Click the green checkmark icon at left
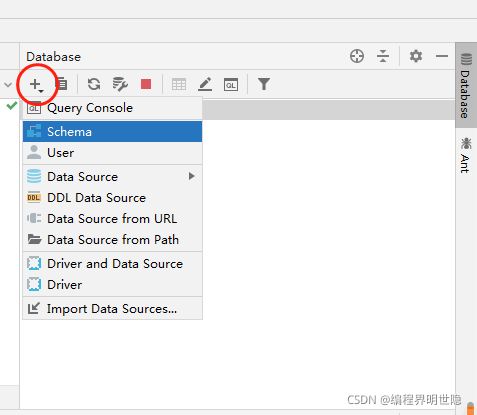The height and width of the screenshot is (415, 477). [x=12, y=106]
